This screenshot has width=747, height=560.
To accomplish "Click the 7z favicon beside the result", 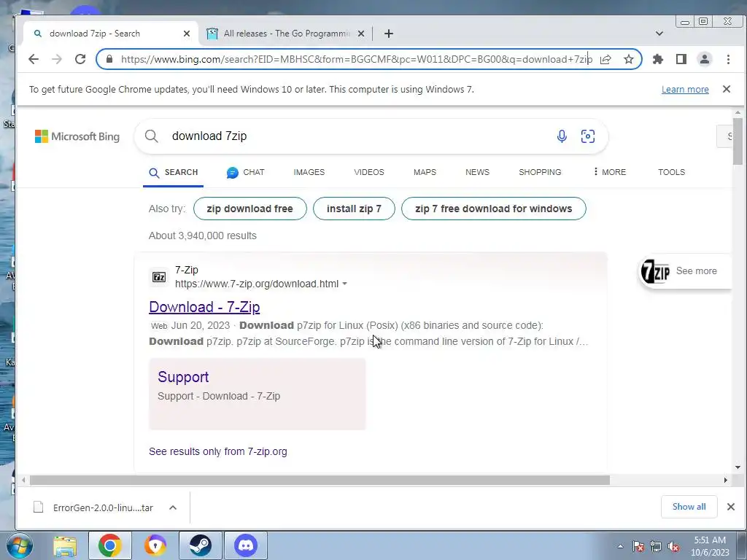I will tap(159, 276).
